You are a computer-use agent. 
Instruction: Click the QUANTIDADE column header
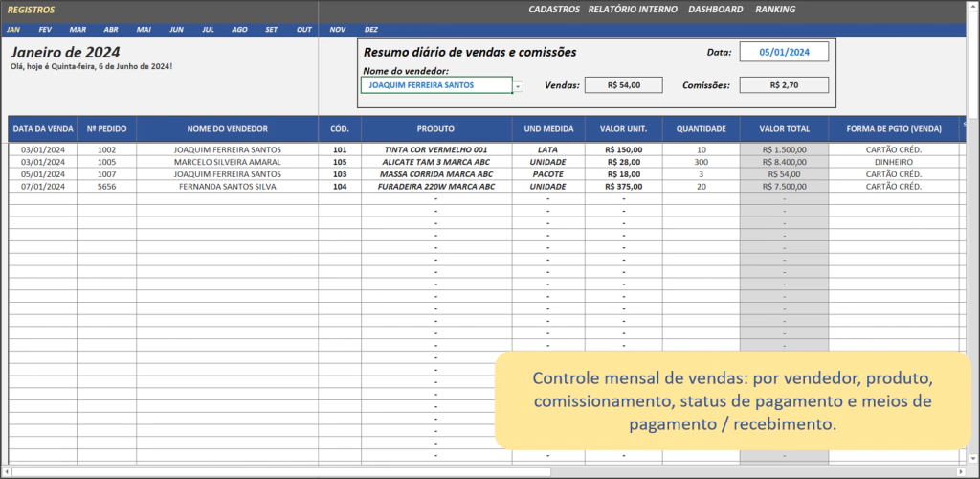click(702, 128)
